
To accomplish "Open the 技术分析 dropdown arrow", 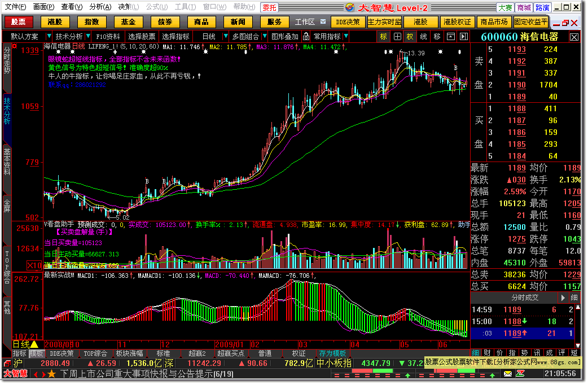I will [x=88, y=36].
